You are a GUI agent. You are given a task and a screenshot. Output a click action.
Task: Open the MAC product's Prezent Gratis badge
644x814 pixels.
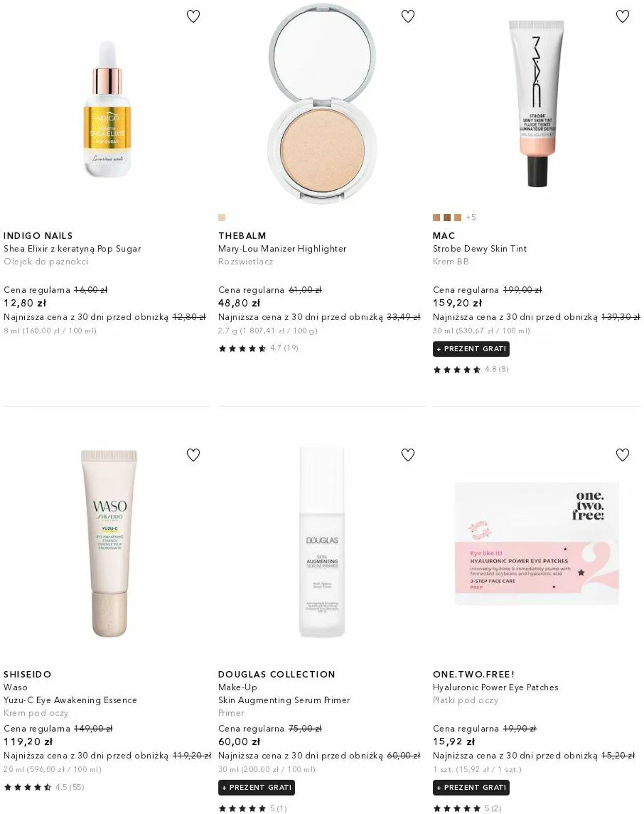(471, 349)
